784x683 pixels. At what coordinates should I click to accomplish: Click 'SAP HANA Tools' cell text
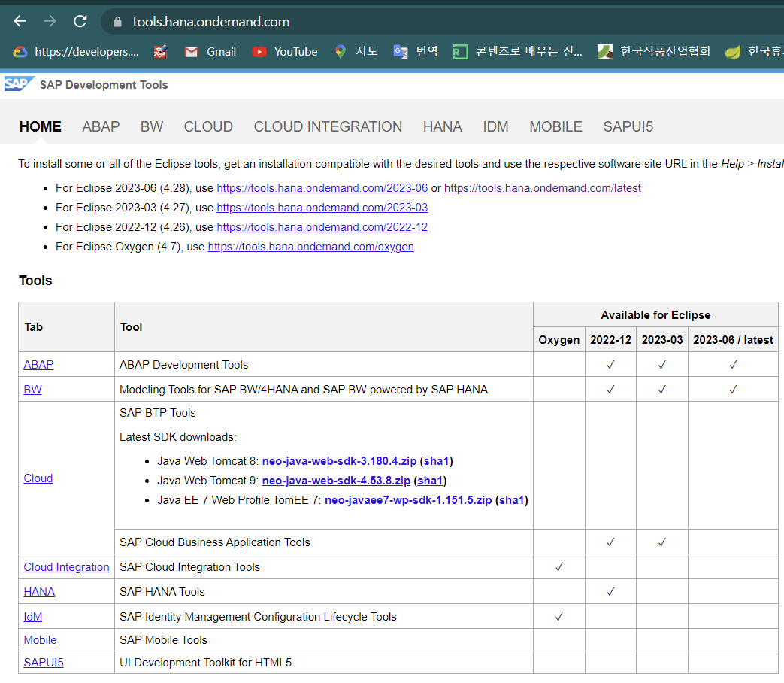pos(162,592)
